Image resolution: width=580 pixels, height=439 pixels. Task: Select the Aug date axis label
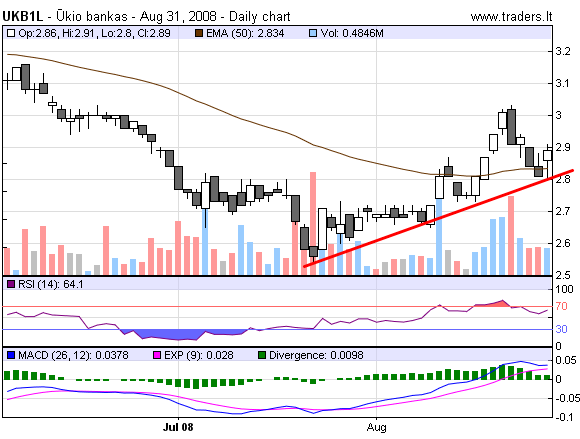click(x=377, y=428)
